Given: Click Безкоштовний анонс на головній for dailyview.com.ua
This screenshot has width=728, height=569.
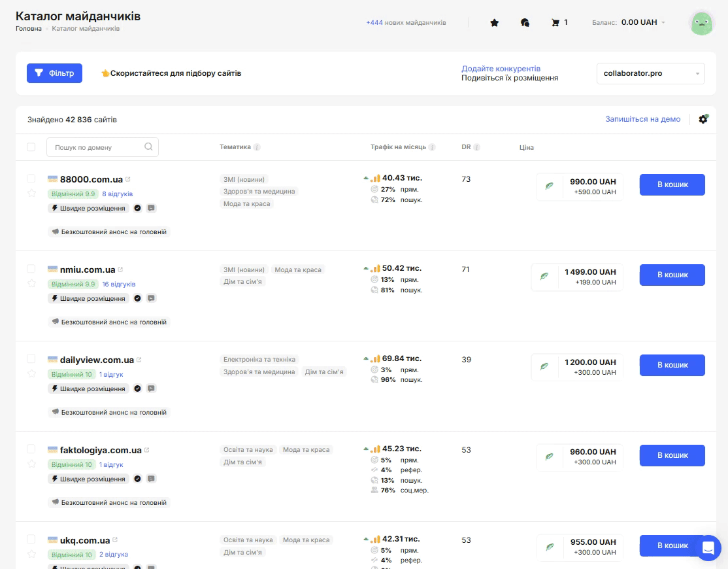Looking at the screenshot, I should point(109,413).
